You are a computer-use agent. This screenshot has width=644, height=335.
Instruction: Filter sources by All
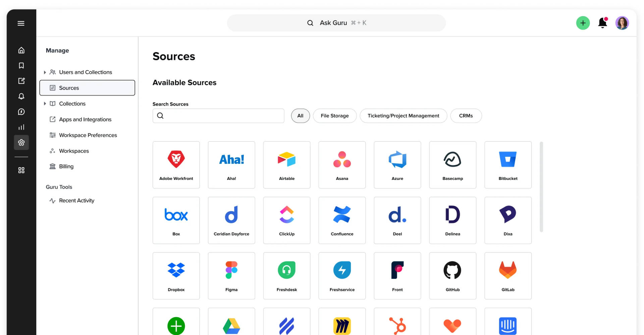tap(300, 116)
